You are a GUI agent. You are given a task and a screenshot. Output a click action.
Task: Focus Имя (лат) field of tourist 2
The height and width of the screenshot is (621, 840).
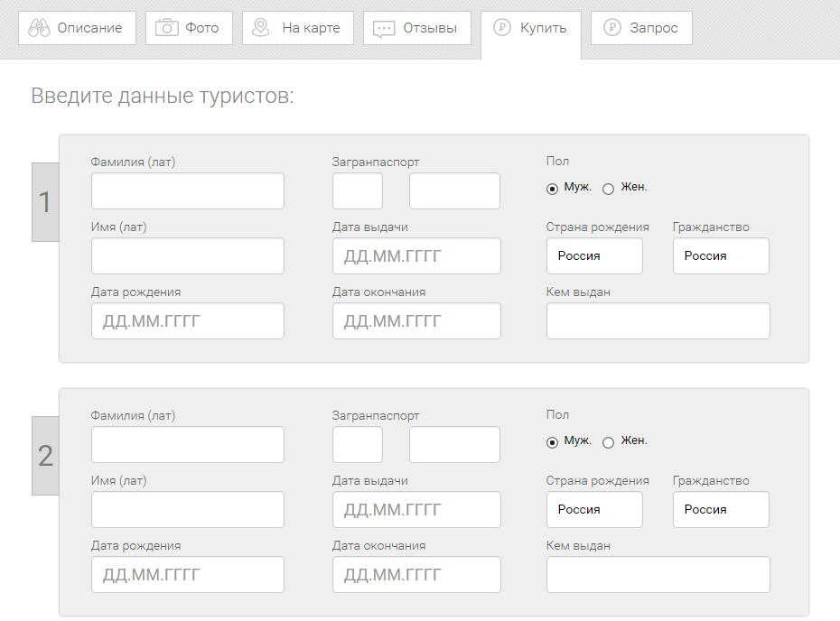pyautogui.click(x=188, y=510)
